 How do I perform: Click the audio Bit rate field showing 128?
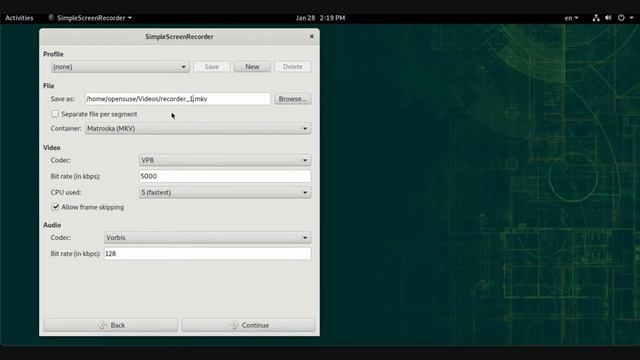click(207, 253)
